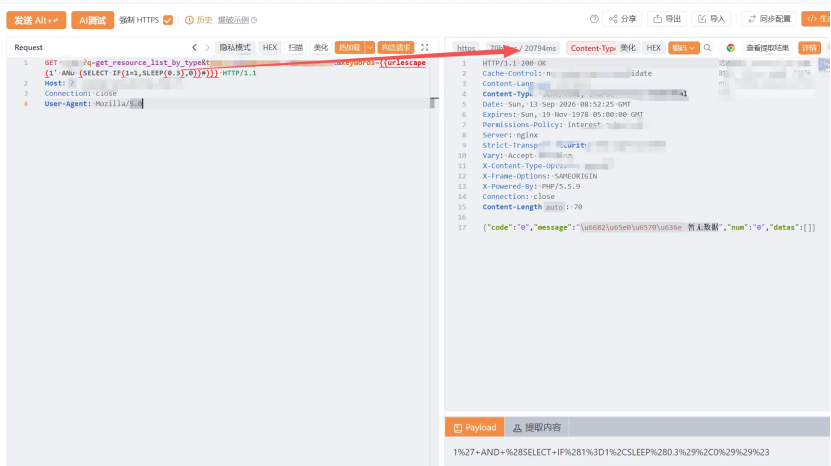Image resolution: width=831 pixels, height=466 pixels.
Task: Click the Date header line in response
Action: [556, 104]
